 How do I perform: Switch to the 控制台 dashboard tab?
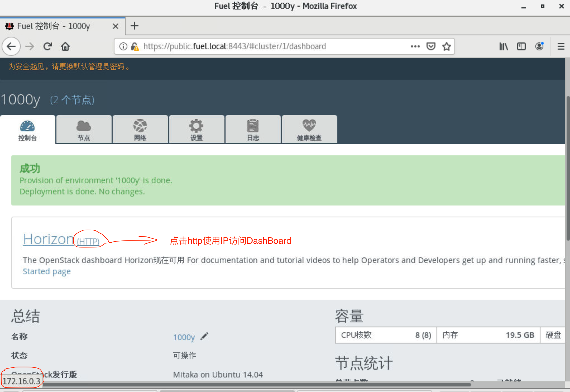pyautogui.click(x=27, y=130)
